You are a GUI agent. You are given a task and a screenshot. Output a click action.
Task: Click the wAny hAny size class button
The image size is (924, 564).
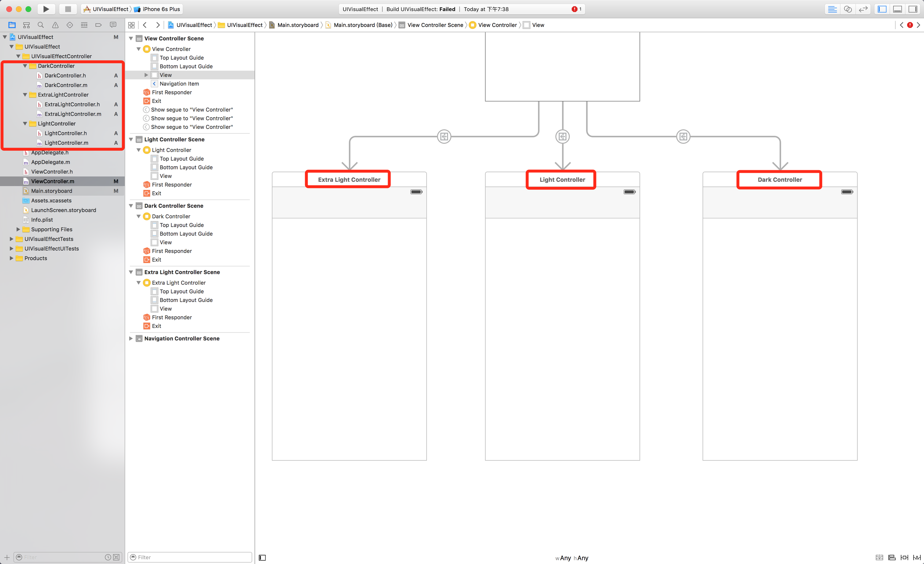pos(572,558)
